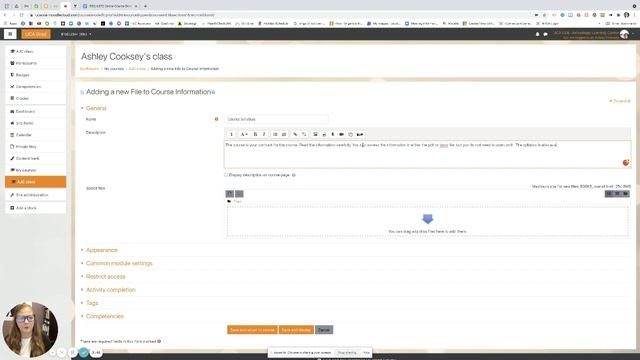Open messaging chat bubble icon
The width and height of the screenshot is (640, 360).
[545, 34]
